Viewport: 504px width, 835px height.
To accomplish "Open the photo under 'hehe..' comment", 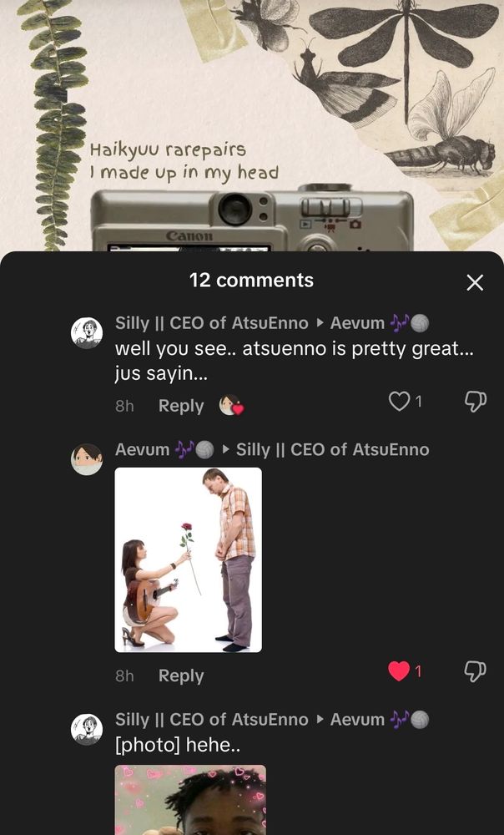I will [x=190, y=800].
